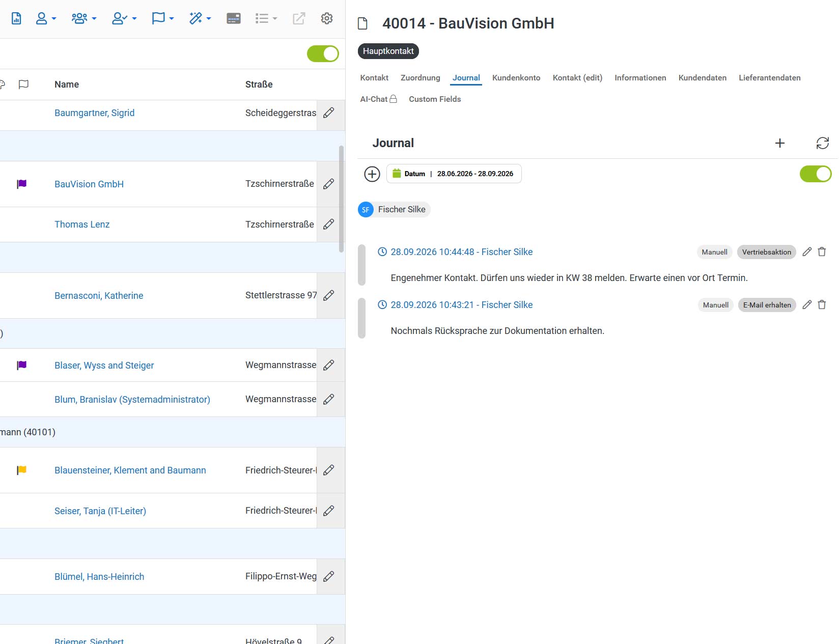Open the Informationen tab

(640, 77)
